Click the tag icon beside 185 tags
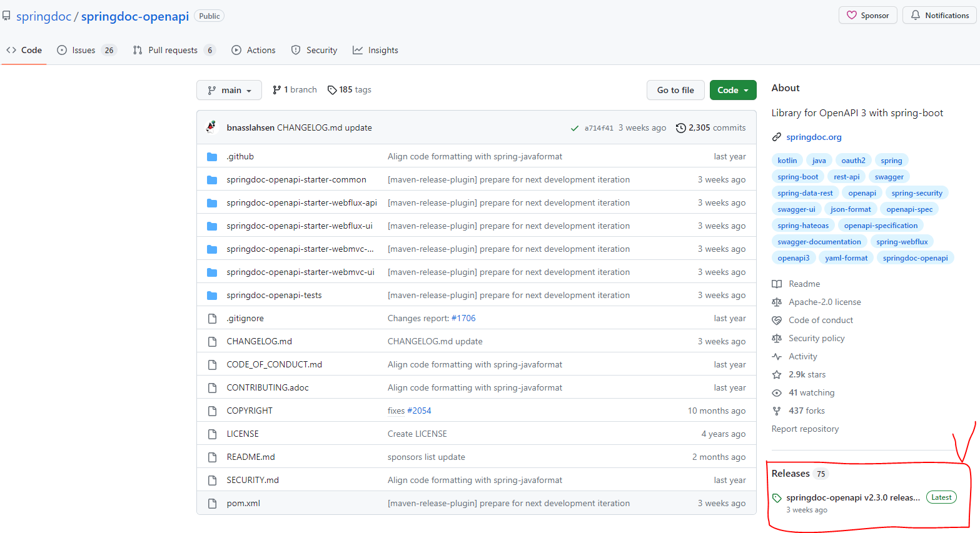 [x=332, y=90]
